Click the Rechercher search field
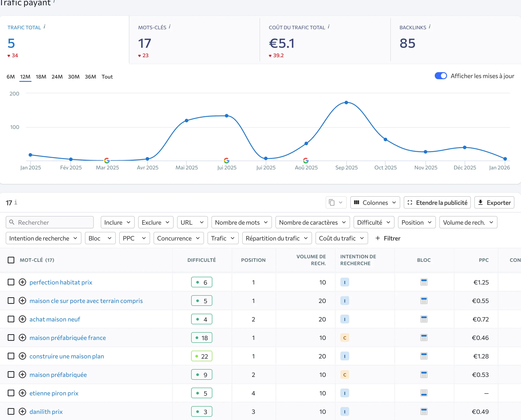Image resolution: width=521 pixels, height=420 pixels. pyautogui.click(x=50, y=222)
